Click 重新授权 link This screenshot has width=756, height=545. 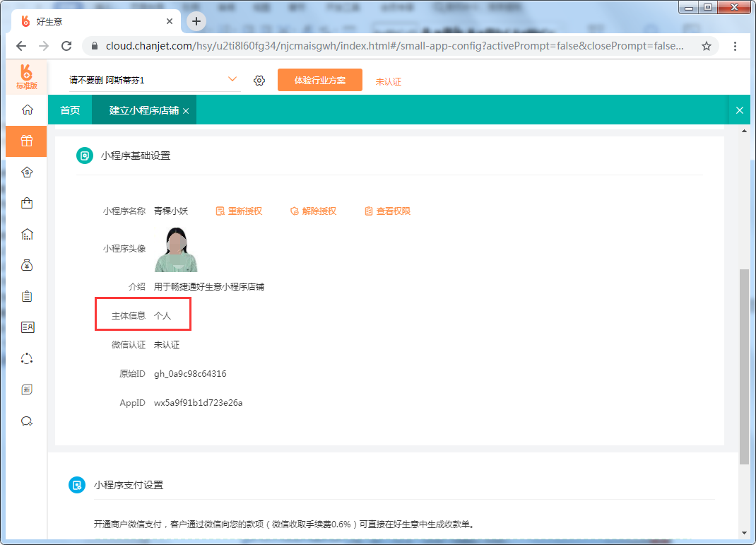pyautogui.click(x=239, y=211)
